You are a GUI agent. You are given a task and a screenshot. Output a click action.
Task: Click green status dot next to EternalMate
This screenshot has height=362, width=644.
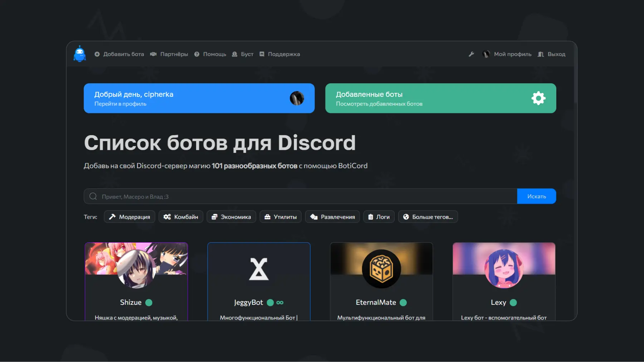(403, 303)
